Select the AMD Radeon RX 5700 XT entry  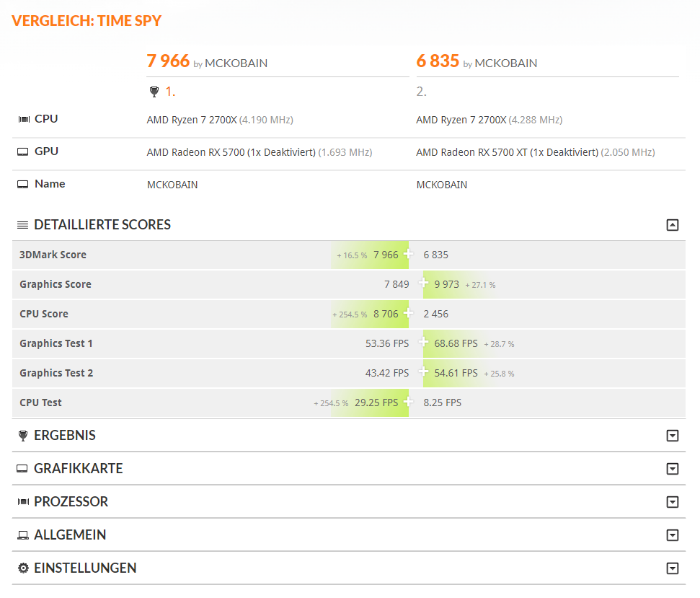535,153
